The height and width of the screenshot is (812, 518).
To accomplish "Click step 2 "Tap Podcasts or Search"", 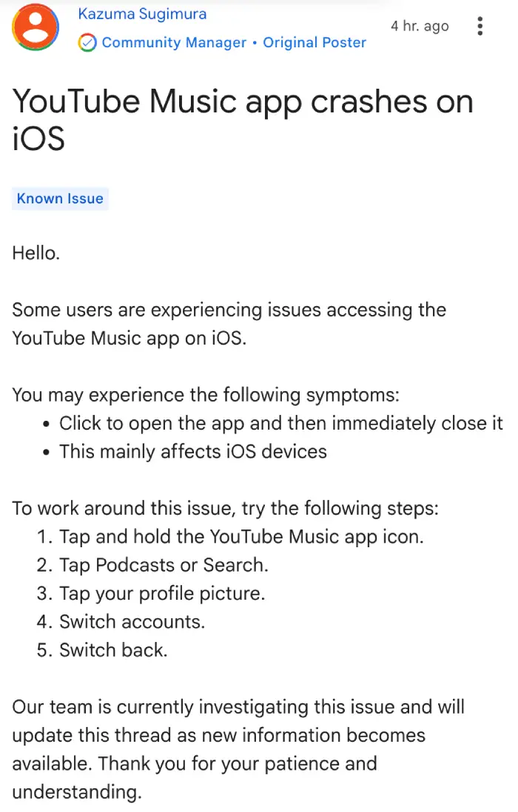I will tap(163, 565).
